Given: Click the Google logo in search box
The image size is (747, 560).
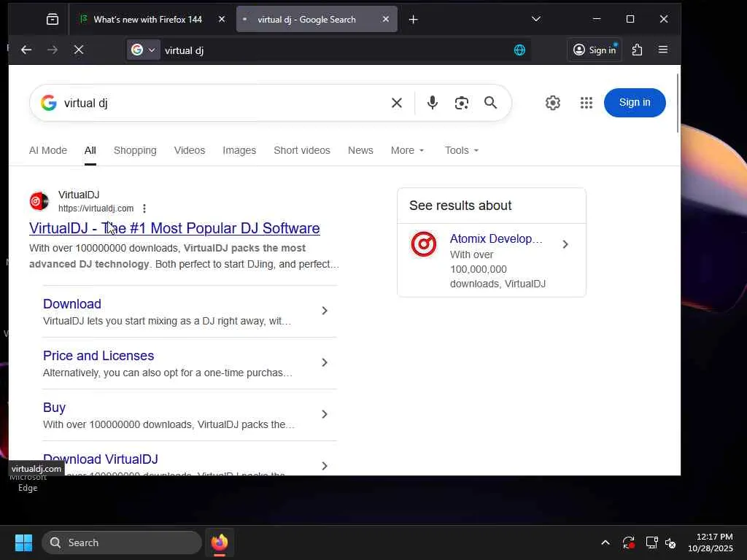Looking at the screenshot, I should [49, 103].
